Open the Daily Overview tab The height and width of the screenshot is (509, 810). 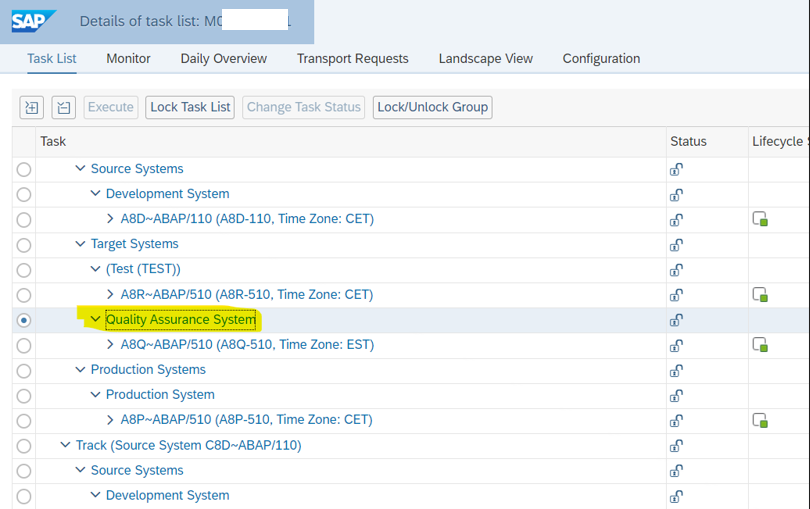[x=224, y=58]
